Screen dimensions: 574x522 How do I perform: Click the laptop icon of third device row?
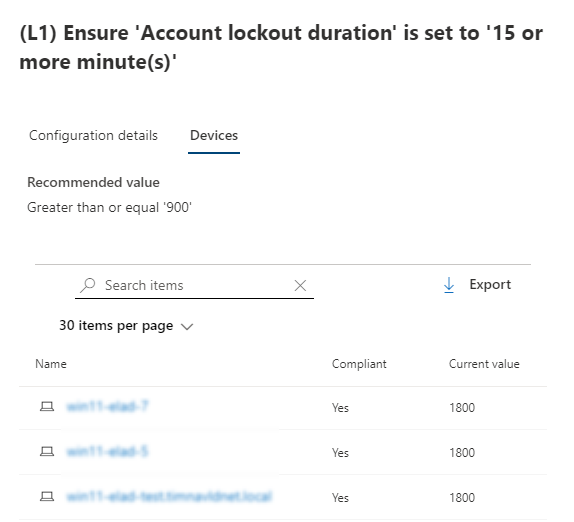[47, 497]
